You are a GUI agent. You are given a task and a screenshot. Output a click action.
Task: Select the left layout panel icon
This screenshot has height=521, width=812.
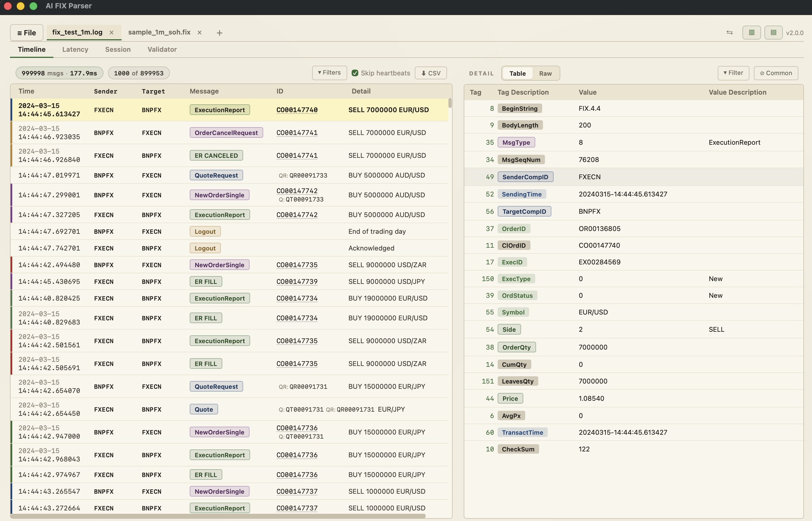[751, 33]
